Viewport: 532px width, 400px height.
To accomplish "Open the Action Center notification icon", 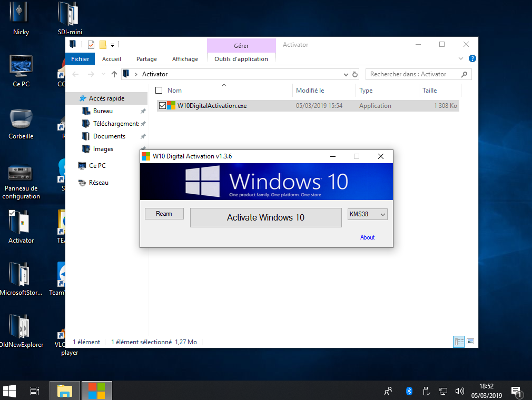I will pos(516,392).
